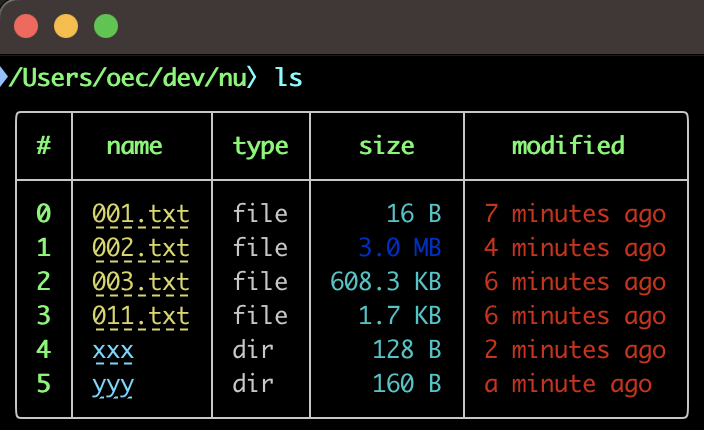Click the blue prompt arrow indicator
The height and width of the screenshot is (430, 704).
pos(4,77)
